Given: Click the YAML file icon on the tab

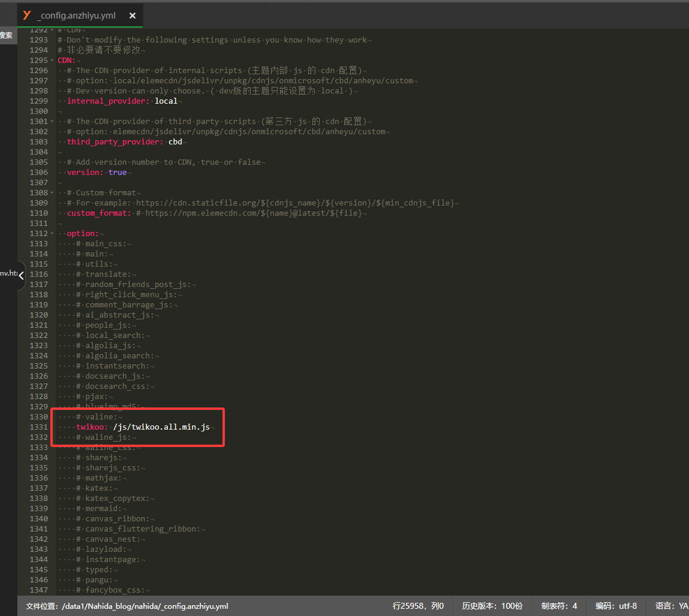Looking at the screenshot, I should (26, 15).
